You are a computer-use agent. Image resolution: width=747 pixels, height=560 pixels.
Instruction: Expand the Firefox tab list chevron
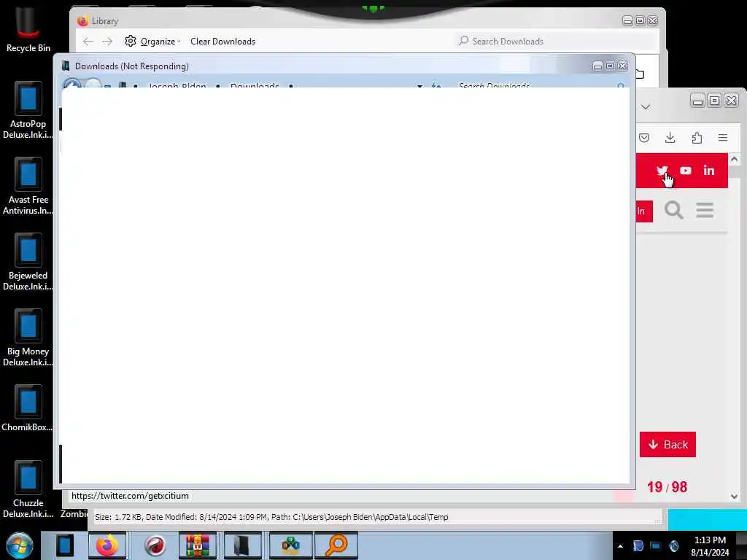(x=646, y=106)
